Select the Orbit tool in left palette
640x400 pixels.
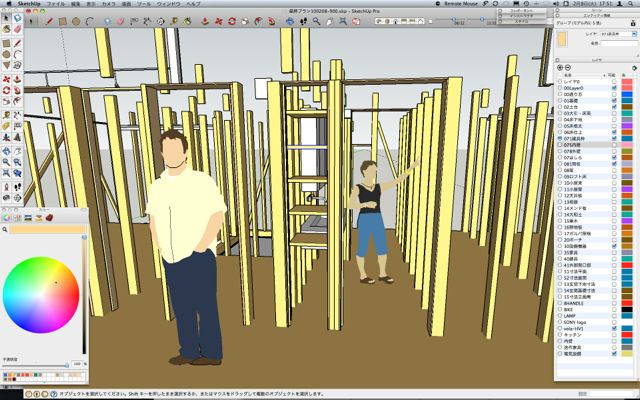(6, 151)
